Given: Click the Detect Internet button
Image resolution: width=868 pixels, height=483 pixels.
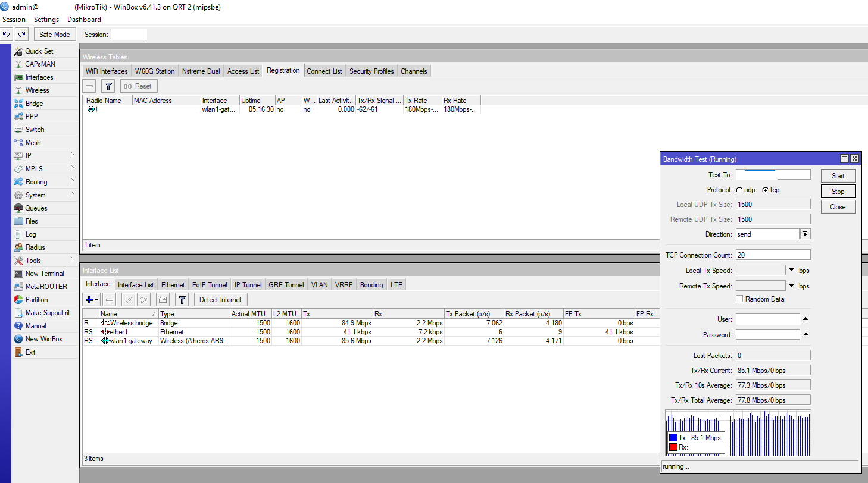Looking at the screenshot, I should (x=220, y=300).
